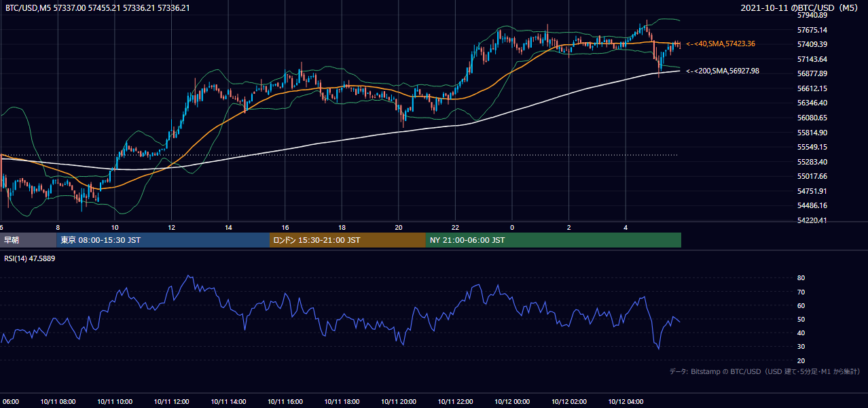Click RSI axis level 20
This screenshot has height=408, width=868.
click(x=801, y=360)
